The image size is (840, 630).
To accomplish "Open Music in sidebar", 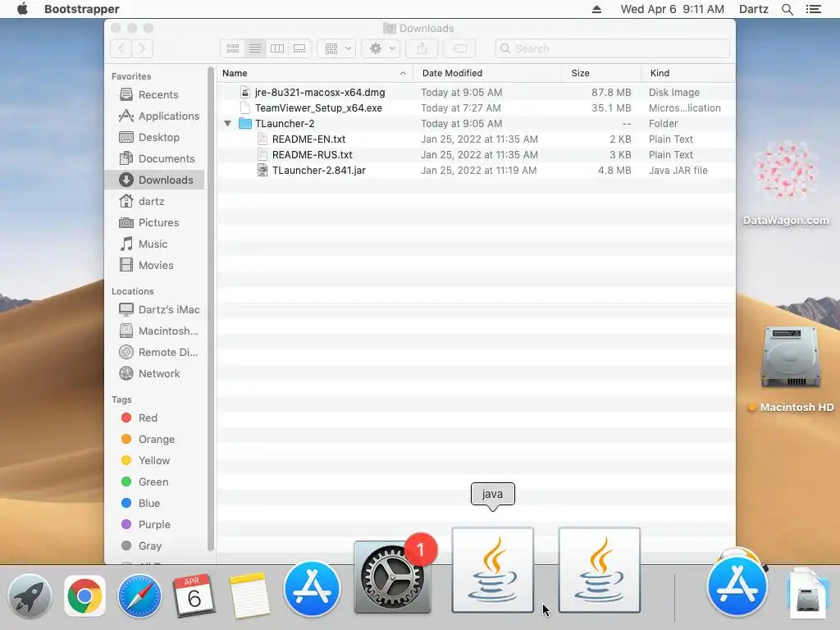I will pyautogui.click(x=153, y=244).
